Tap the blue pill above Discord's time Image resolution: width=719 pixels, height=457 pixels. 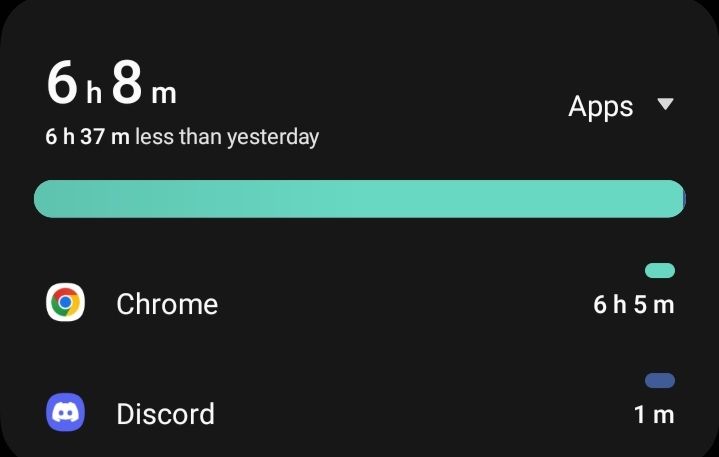click(x=660, y=380)
